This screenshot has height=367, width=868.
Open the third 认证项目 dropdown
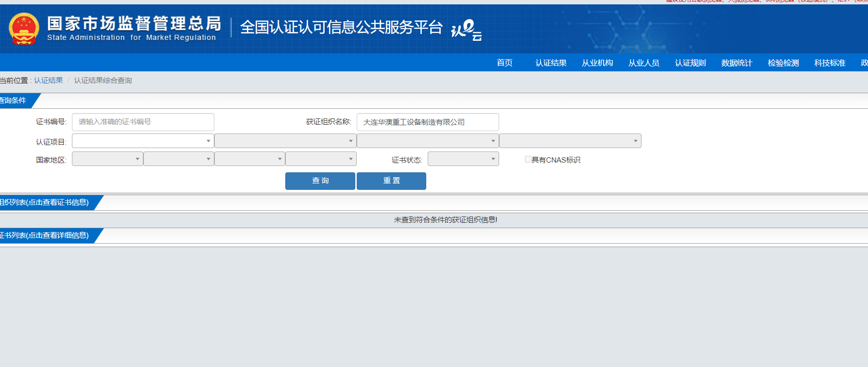point(428,141)
